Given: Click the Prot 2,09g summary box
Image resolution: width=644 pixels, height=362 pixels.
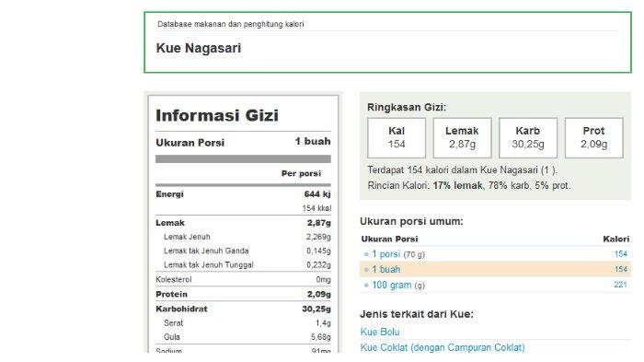Looking at the screenshot, I should pyautogui.click(x=594, y=138).
